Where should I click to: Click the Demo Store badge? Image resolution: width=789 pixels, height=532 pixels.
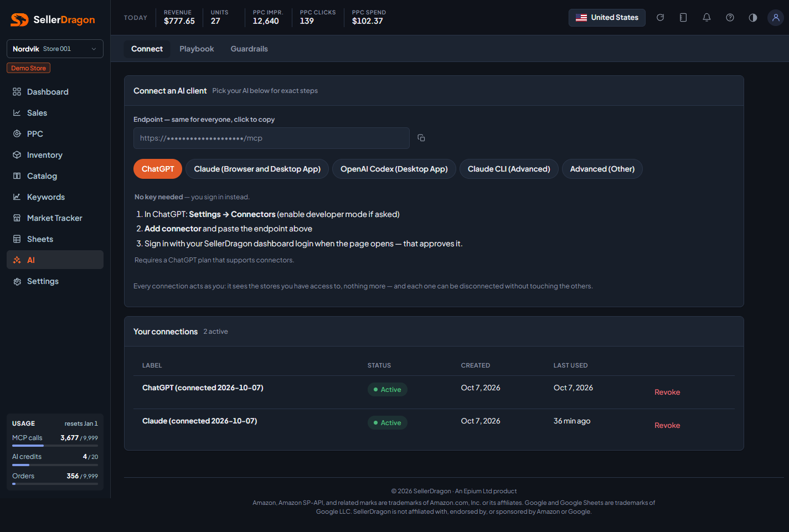[x=28, y=68]
